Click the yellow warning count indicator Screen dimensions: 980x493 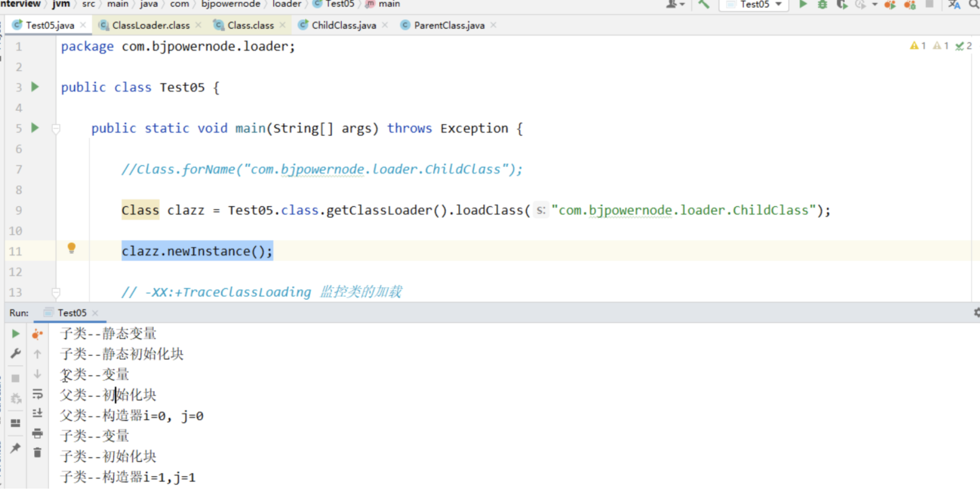(918, 46)
